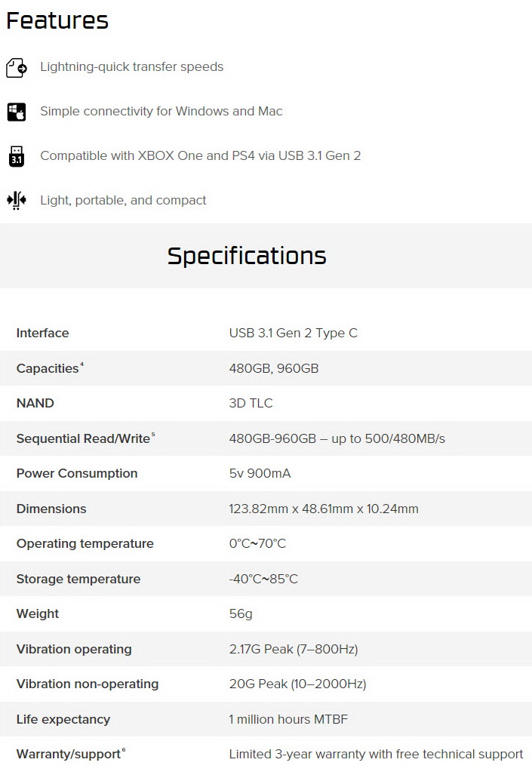Click the Specifications section heading

[247, 256]
